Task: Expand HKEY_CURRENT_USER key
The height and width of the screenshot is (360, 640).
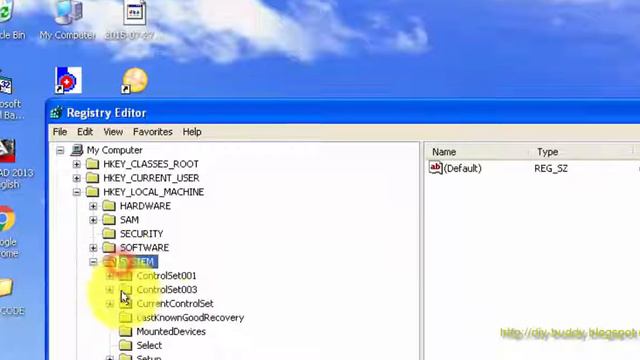Action: point(77,178)
